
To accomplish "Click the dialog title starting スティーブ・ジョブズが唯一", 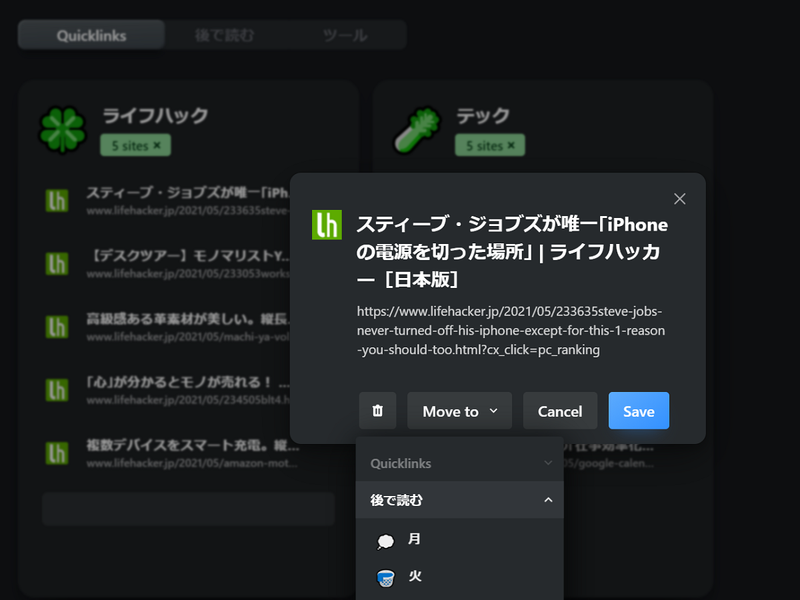I will click(512, 252).
